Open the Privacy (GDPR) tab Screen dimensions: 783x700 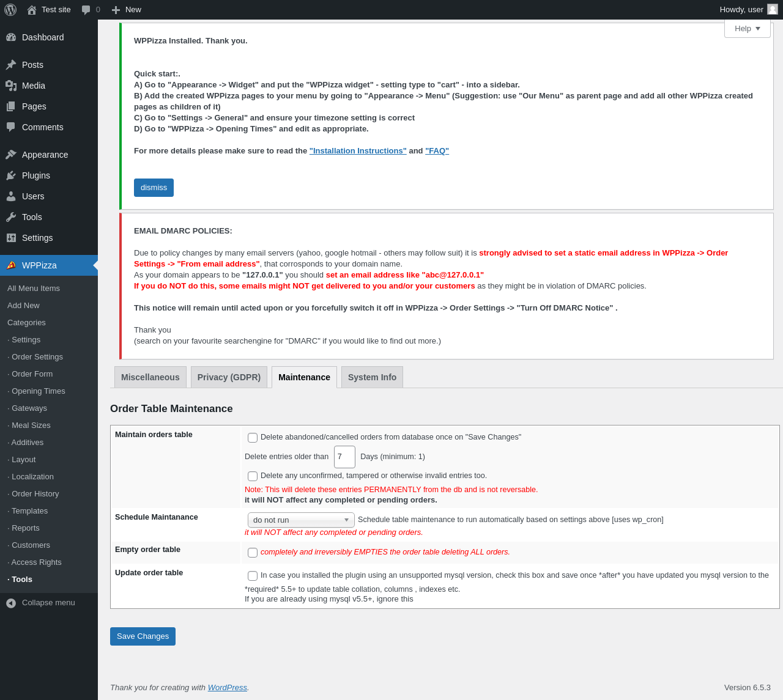(229, 377)
